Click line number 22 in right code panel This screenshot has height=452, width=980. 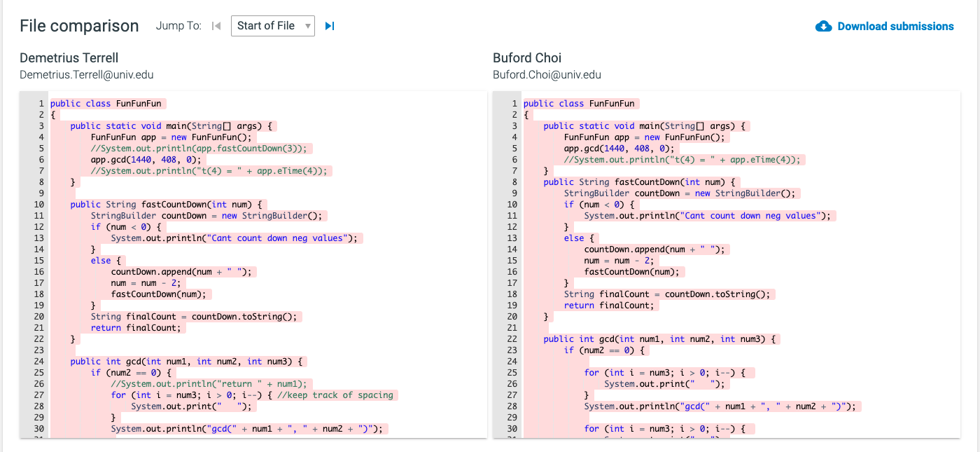(512, 339)
